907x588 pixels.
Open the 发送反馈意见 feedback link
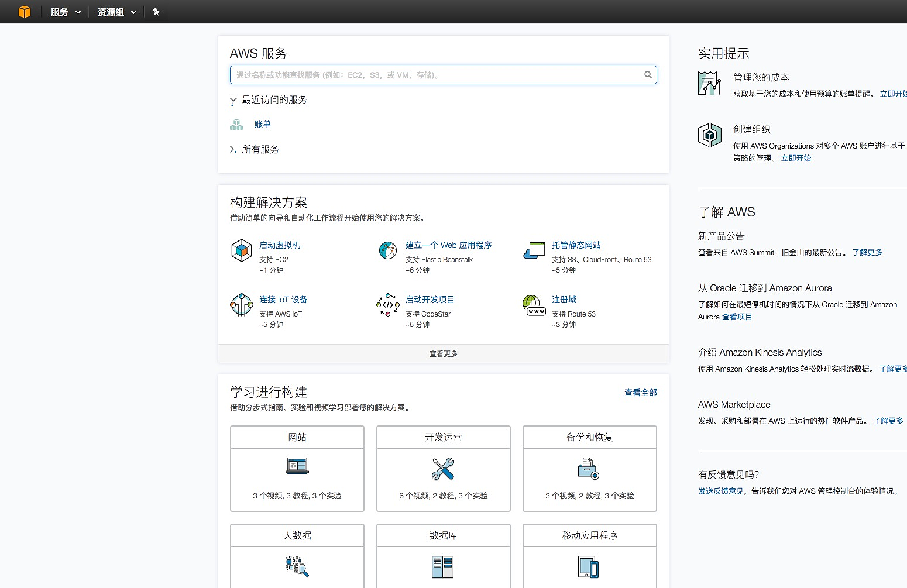[x=720, y=491]
